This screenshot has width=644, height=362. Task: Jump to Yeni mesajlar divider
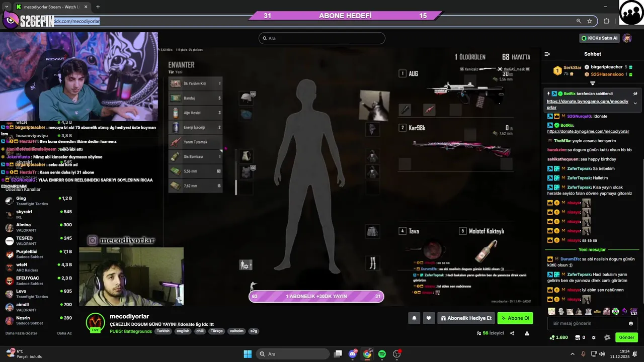[x=592, y=249]
